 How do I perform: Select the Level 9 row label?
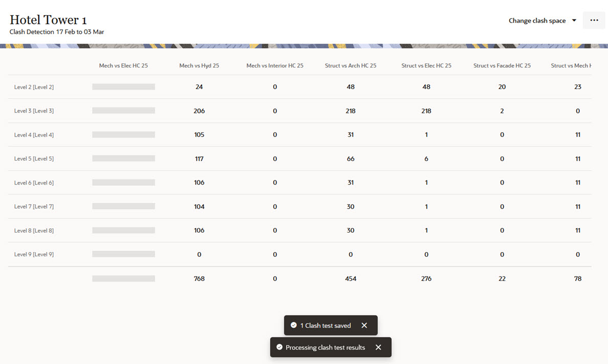click(34, 255)
